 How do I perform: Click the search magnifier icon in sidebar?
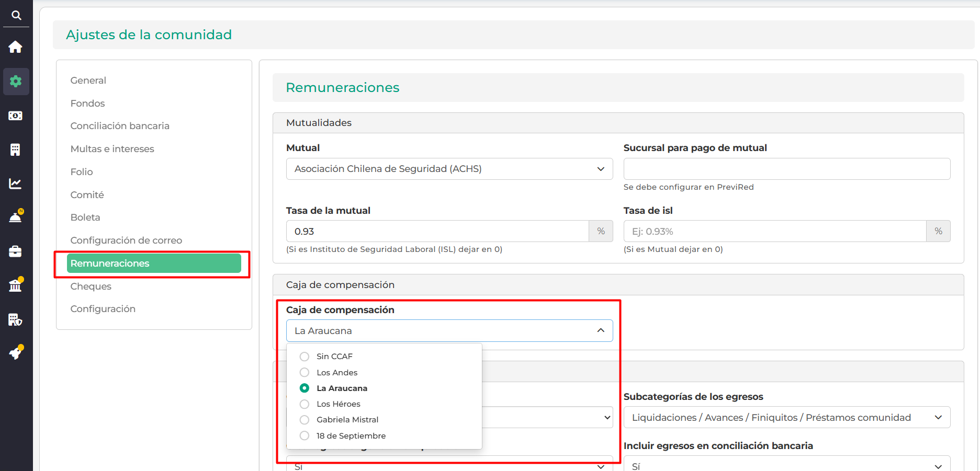tap(16, 15)
